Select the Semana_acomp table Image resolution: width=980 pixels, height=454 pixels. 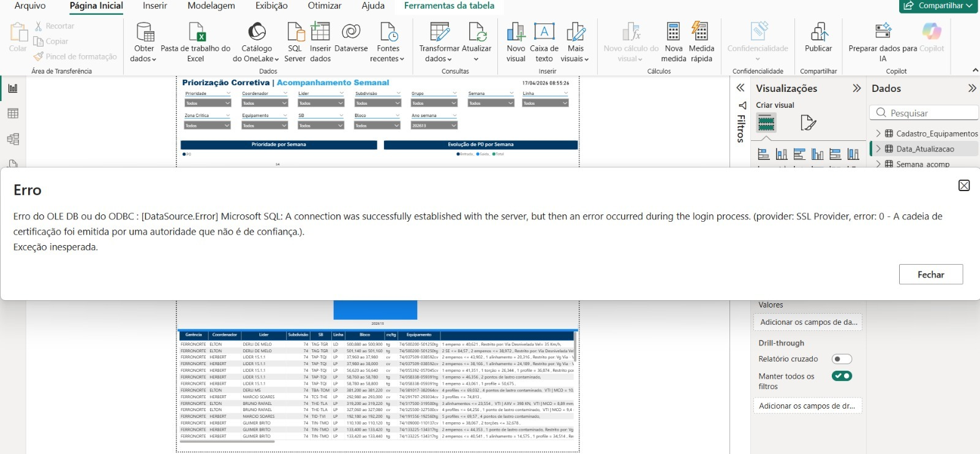click(x=922, y=164)
